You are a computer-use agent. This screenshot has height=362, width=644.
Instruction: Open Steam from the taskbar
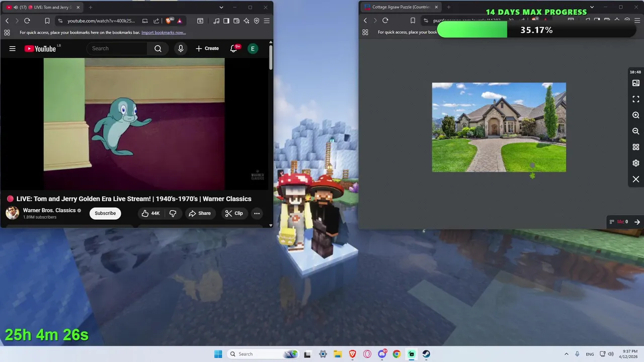(x=426, y=354)
